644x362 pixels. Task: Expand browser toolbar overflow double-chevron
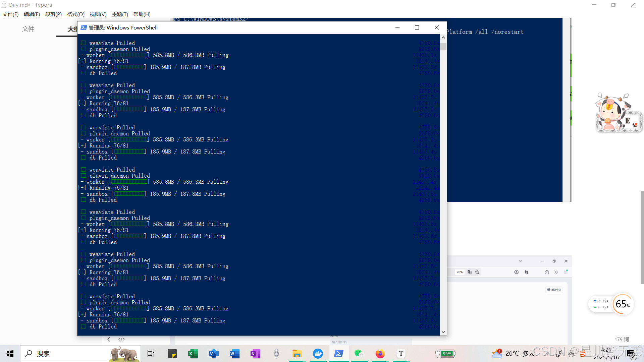556,272
